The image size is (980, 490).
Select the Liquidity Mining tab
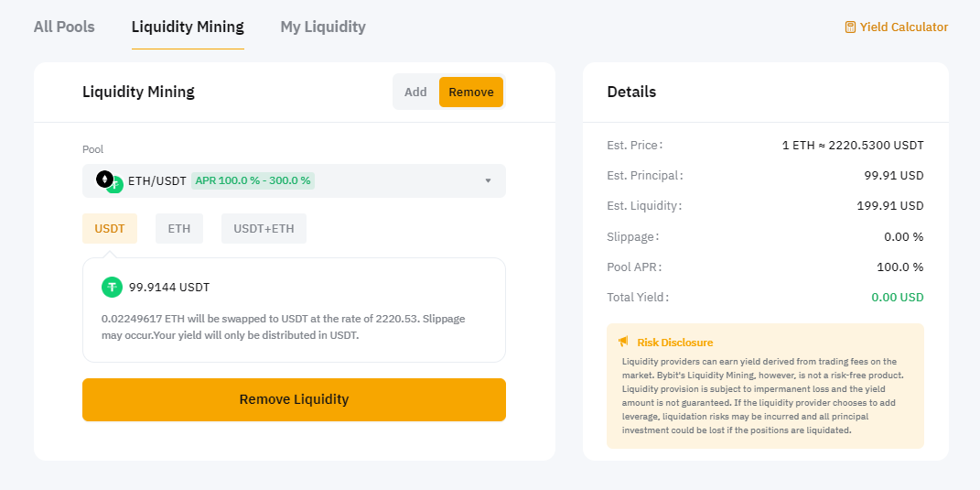click(188, 27)
